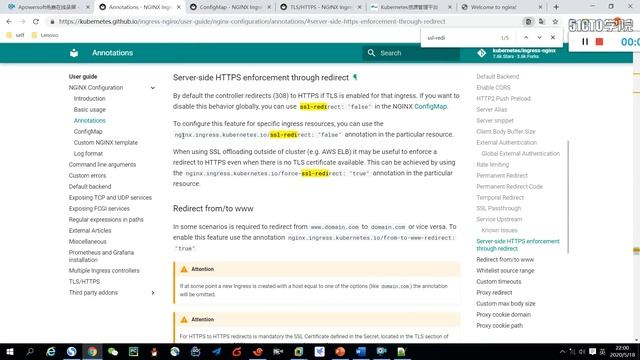This screenshot has height=360, width=640.
Task: Open the Lenovo bookmarks folder
Action: pos(45,35)
